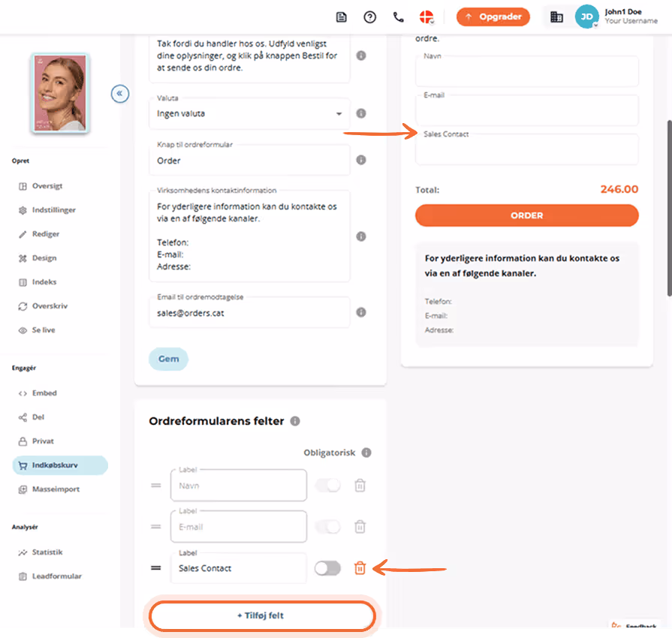
Task: Open the company building icon
Action: [x=556, y=17]
